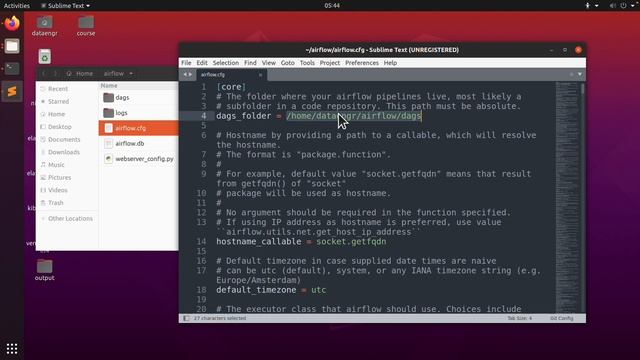Open the Project menu
The image size is (640, 360).
[x=329, y=63]
